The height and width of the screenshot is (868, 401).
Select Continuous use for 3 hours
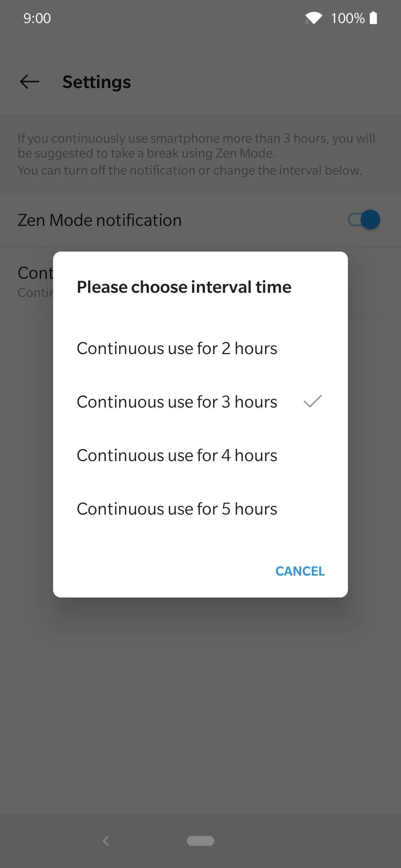pos(200,402)
